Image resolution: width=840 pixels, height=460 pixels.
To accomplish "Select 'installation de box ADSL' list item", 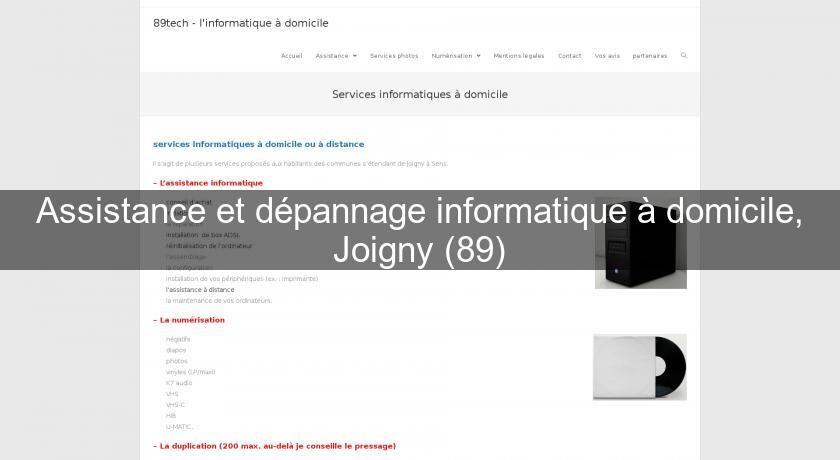I will [202, 235].
